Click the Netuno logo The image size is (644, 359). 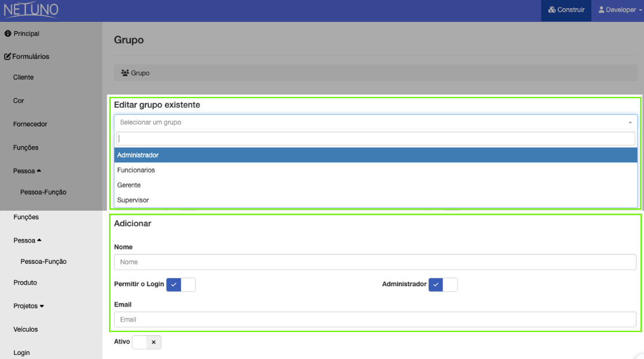[x=31, y=10]
